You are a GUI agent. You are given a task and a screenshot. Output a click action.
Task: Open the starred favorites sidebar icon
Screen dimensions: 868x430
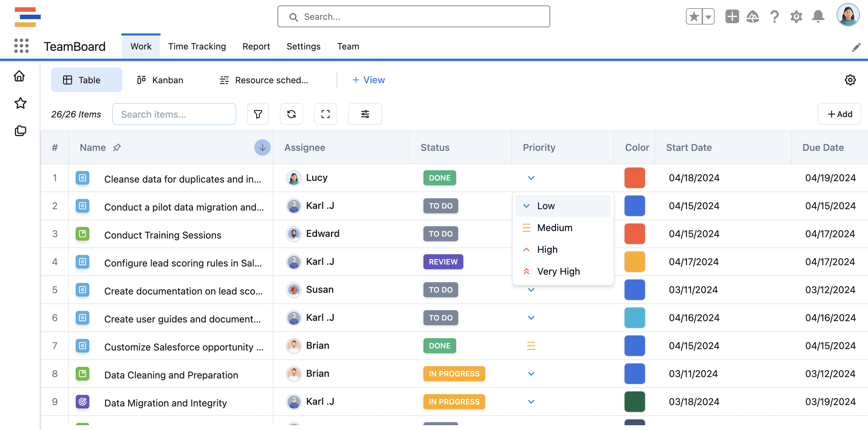tap(20, 103)
